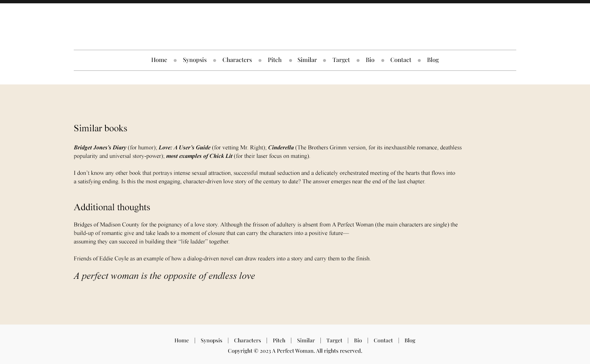Visit the Blog from the header menu
590x364 pixels.
pyautogui.click(x=433, y=60)
